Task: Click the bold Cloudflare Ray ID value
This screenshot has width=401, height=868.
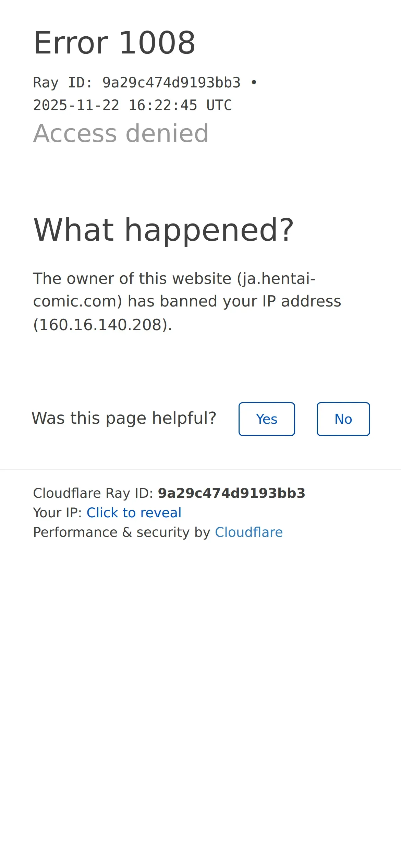Action: click(231, 493)
